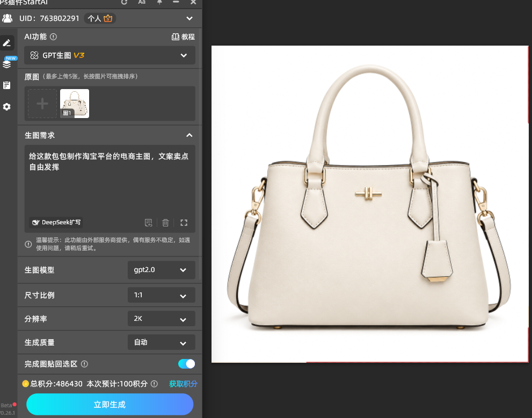The height and width of the screenshot is (418, 532).
Task: Click the 个人 account badge
Action: pos(100,18)
